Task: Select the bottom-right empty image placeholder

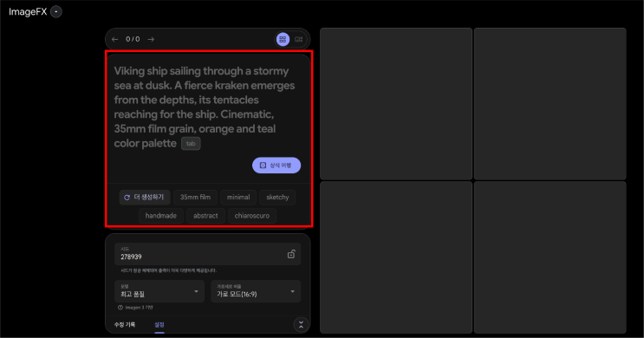Action: 550,257
